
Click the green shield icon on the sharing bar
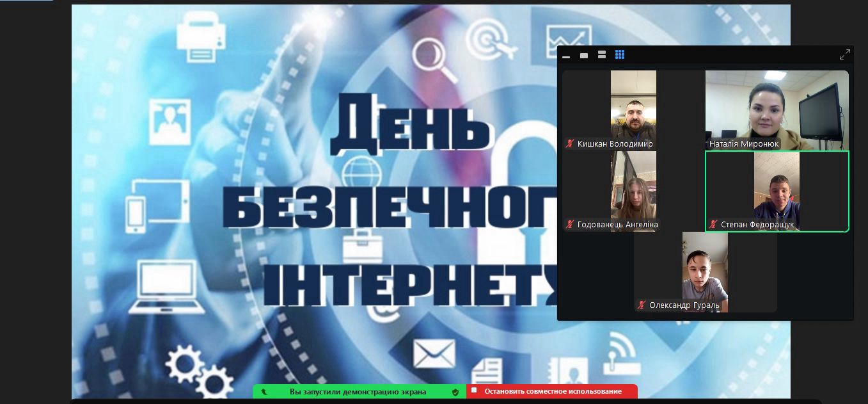(455, 392)
